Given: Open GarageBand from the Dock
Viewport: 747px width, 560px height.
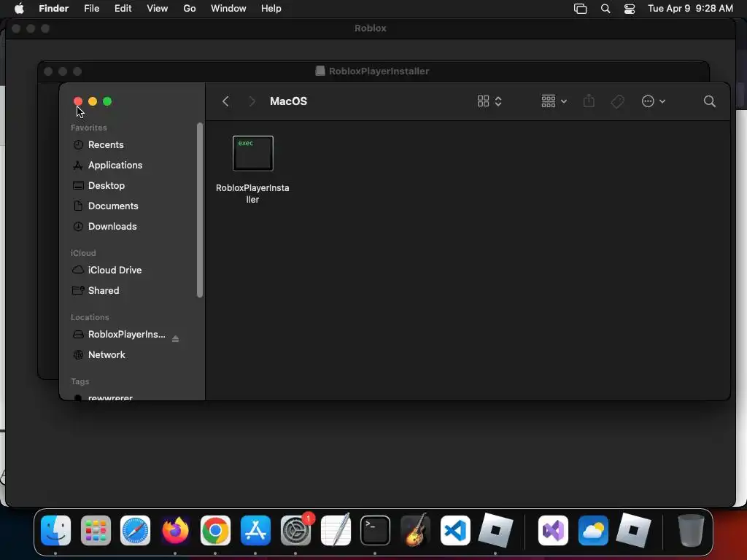Looking at the screenshot, I should tap(415, 531).
